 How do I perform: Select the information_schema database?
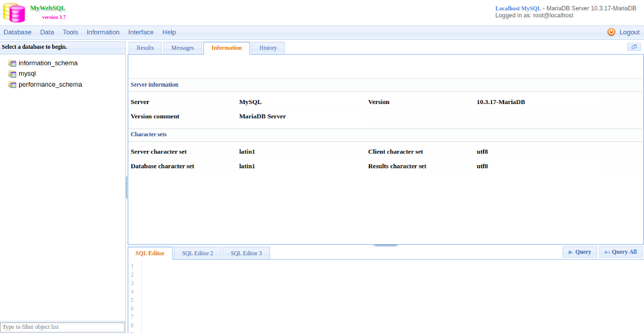(x=48, y=64)
